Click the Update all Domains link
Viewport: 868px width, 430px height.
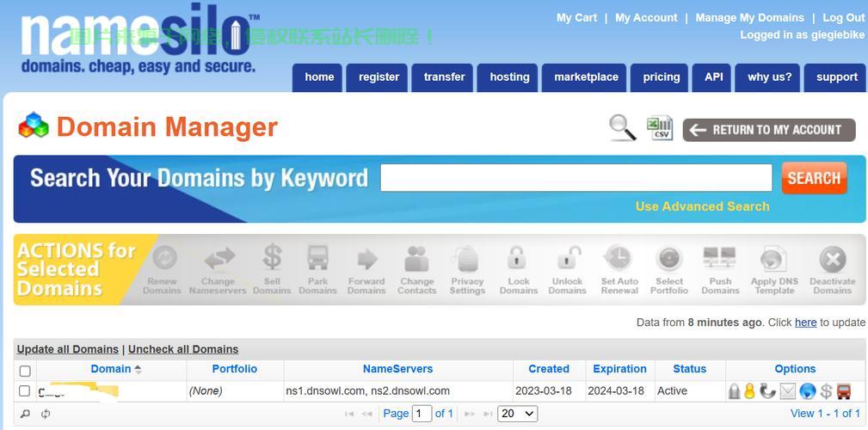click(x=68, y=349)
